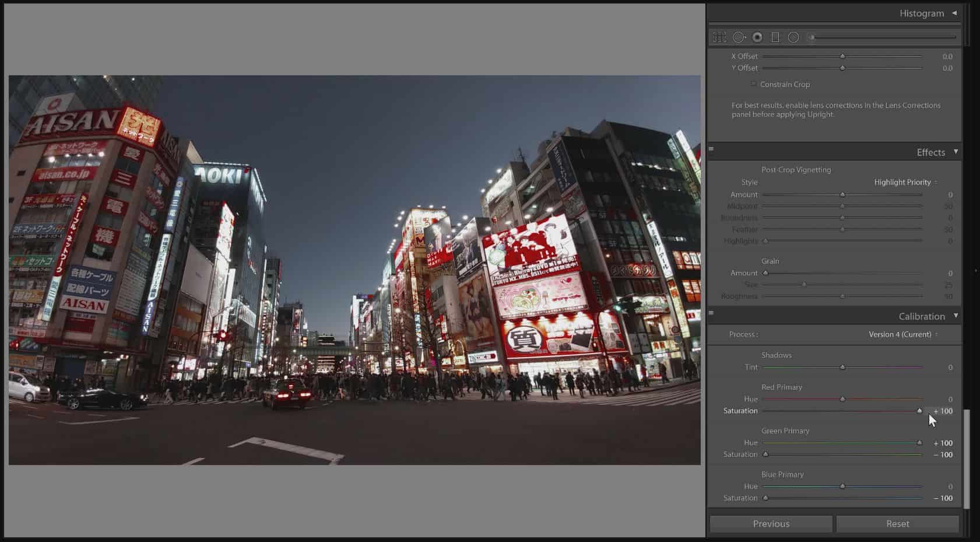Click the Grain Amount slider handle
Viewport: 980px width, 542px height.
coord(765,273)
